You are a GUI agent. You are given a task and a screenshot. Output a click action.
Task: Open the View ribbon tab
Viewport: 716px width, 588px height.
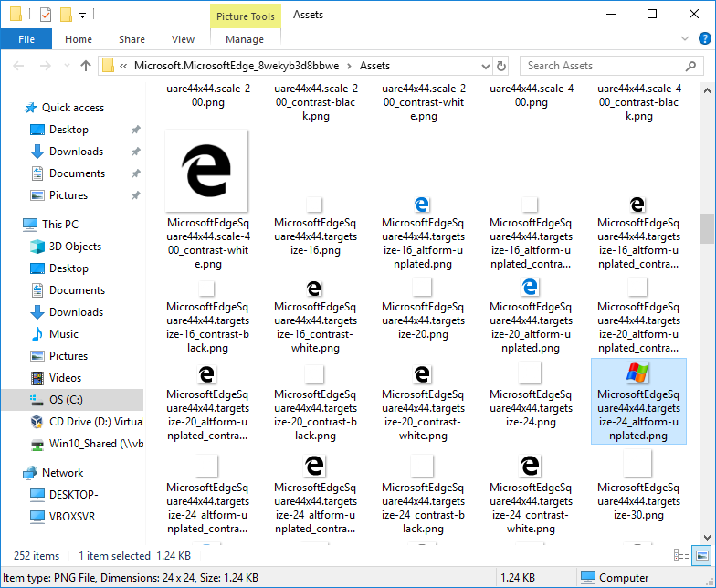pyautogui.click(x=183, y=39)
